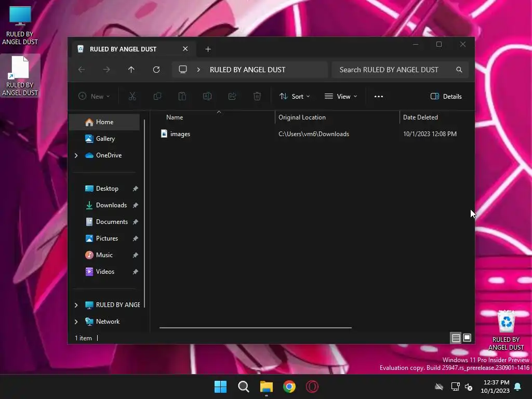Add a new Explorer tab

[x=208, y=49]
